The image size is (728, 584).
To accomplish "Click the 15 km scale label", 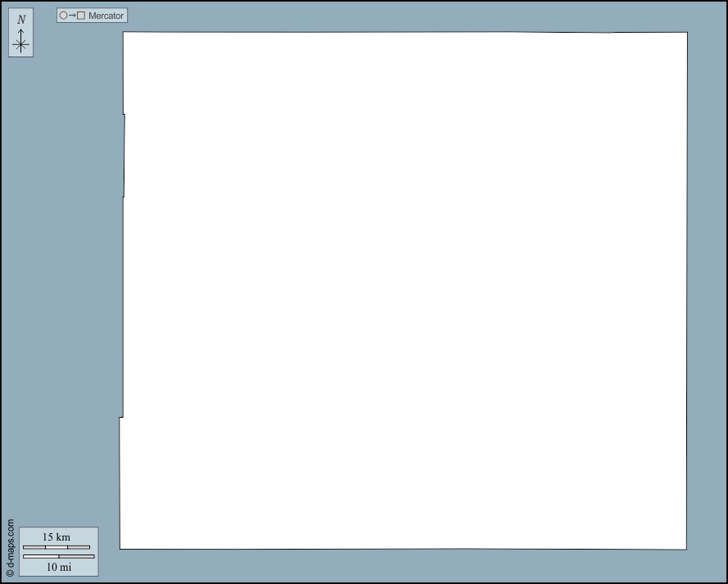I will tap(57, 537).
